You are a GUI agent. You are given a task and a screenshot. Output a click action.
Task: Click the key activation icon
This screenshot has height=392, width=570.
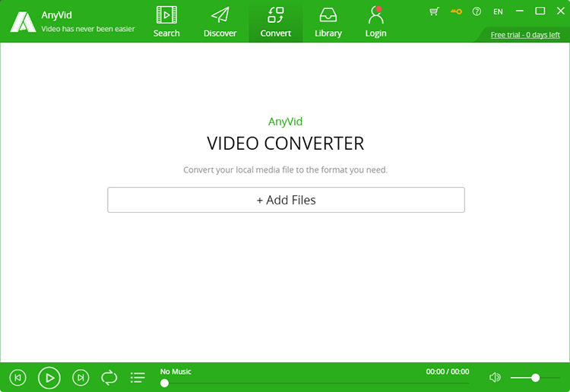tap(456, 11)
